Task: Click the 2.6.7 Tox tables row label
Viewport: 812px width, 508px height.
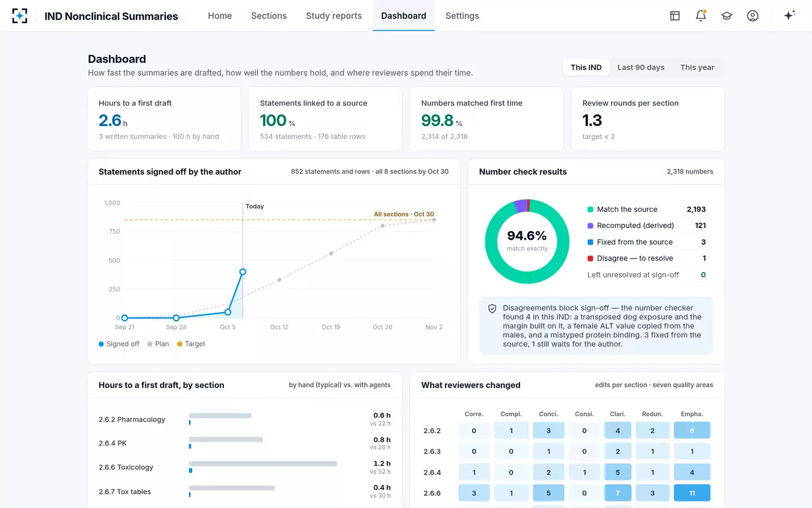Action: click(125, 492)
